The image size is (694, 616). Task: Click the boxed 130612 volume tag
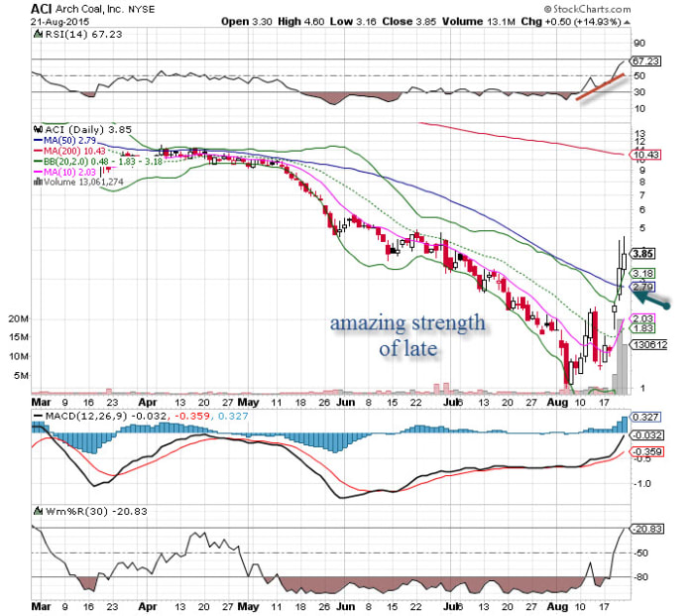coord(649,344)
